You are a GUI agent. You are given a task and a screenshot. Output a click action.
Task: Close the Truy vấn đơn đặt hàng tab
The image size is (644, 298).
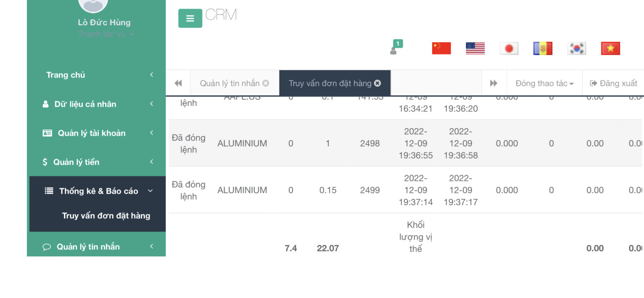378,83
